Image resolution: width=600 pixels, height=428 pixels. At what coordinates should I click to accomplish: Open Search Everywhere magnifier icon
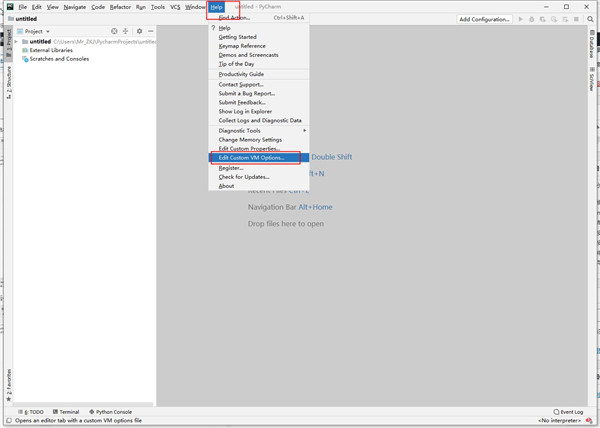[590, 19]
